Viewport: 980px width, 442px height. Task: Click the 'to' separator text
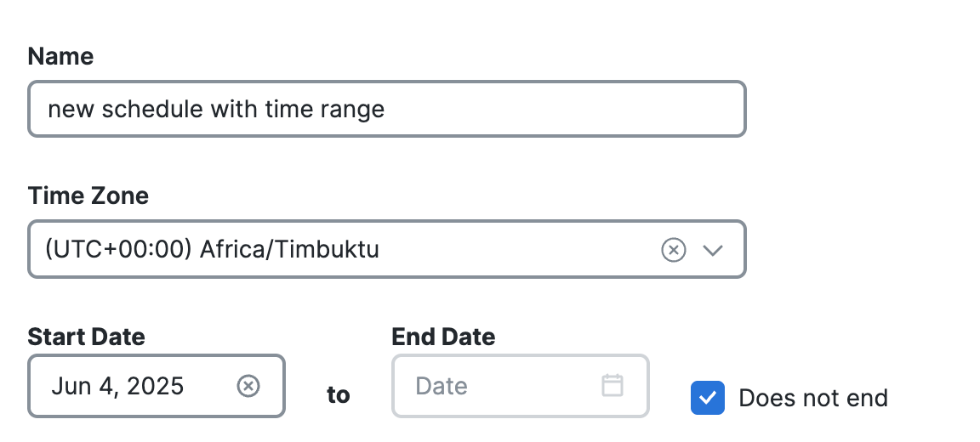338,394
